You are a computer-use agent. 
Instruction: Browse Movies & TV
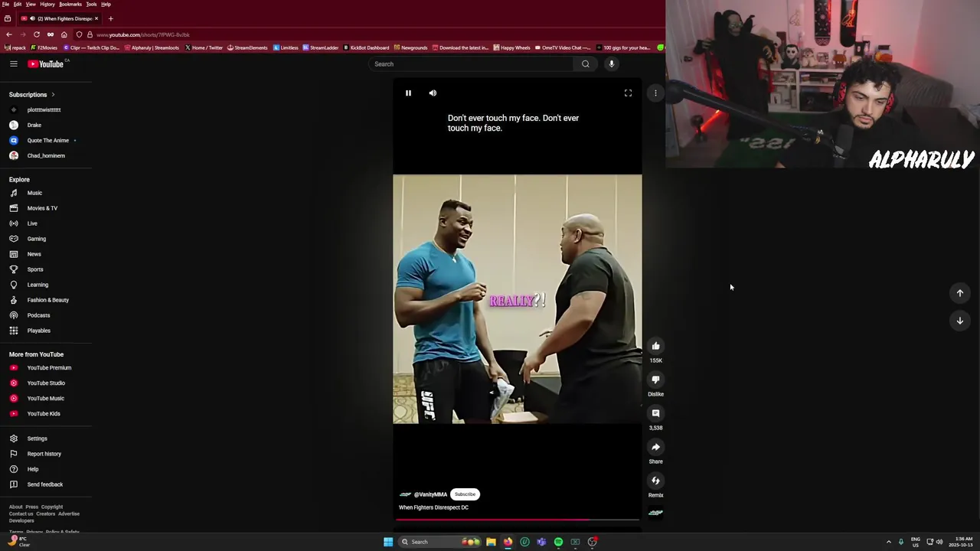pyautogui.click(x=42, y=208)
